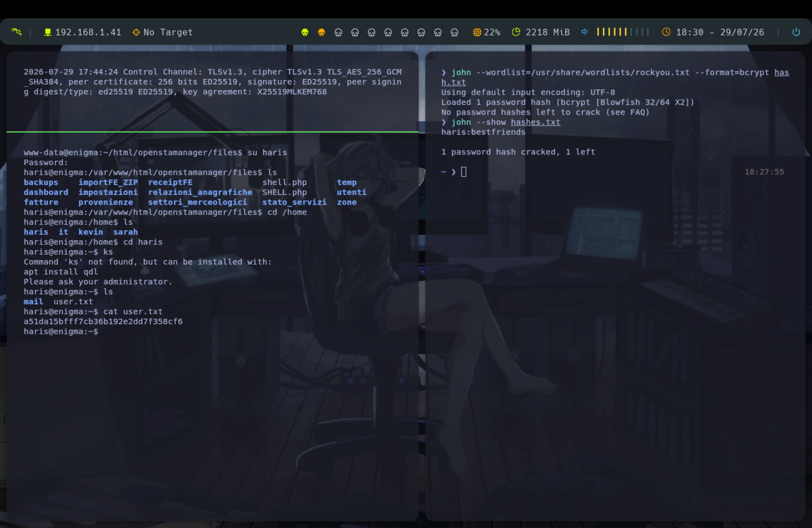Click the underlined hashes.txt filename
The width and height of the screenshot is (812, 528).
click(535, 122)
